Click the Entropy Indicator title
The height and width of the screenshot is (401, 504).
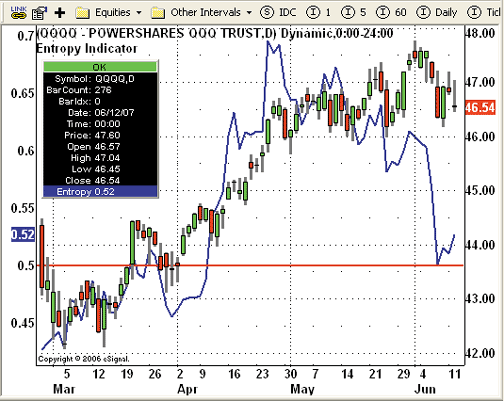[x=87, y=49]
